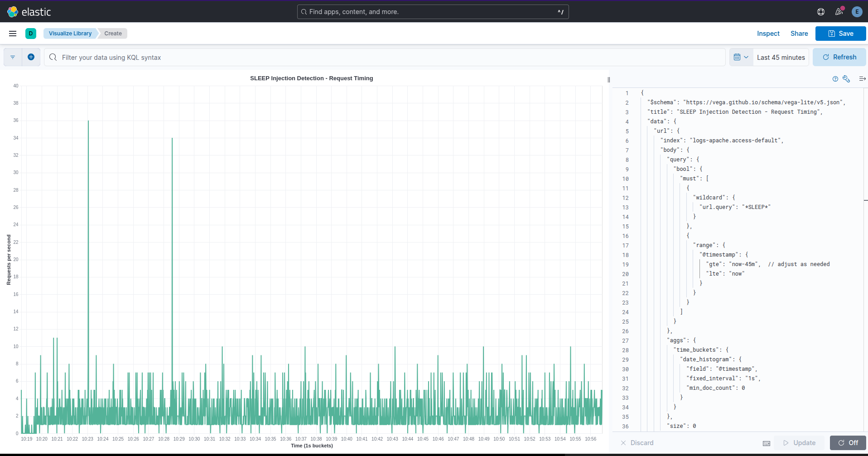Refresh the query results
The height and width of the screenshot is (456, 868).
[x=839, y=57]
